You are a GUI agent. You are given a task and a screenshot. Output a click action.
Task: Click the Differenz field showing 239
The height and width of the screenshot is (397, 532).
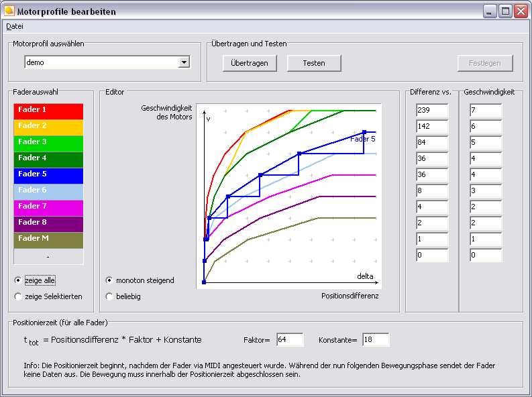pyautogui.click(x=431, y=110)
